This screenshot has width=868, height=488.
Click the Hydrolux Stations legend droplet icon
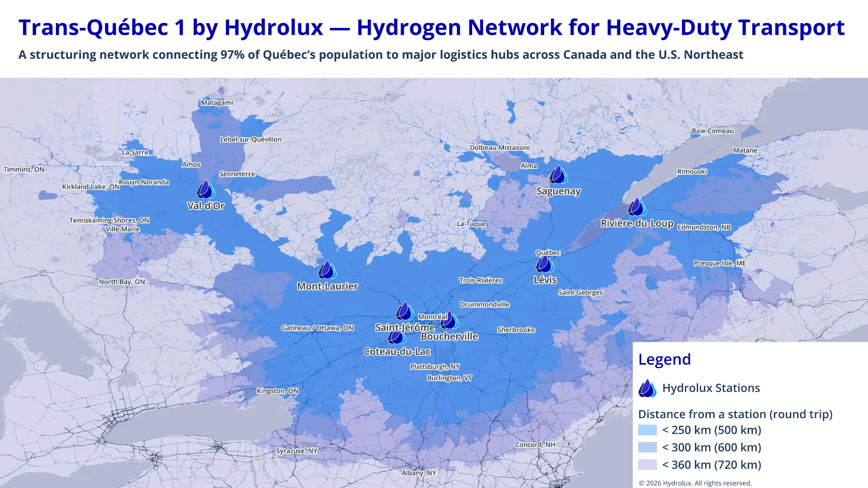(647, 388)
